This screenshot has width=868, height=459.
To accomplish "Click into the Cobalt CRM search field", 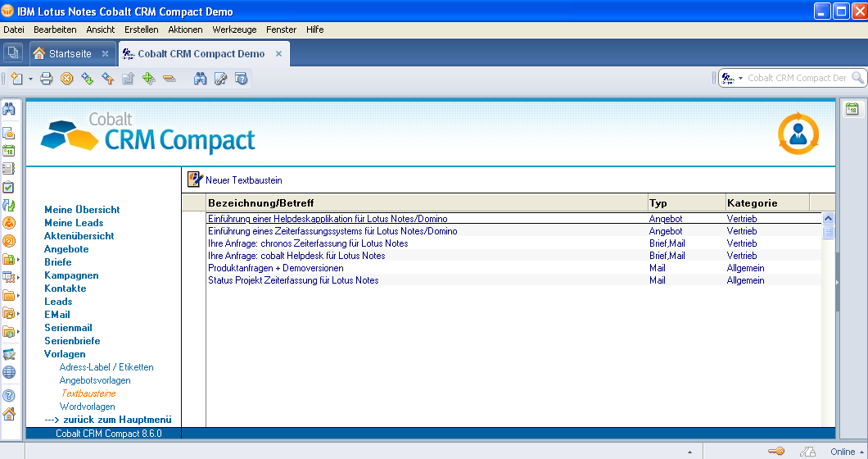I will click(797, 78).
